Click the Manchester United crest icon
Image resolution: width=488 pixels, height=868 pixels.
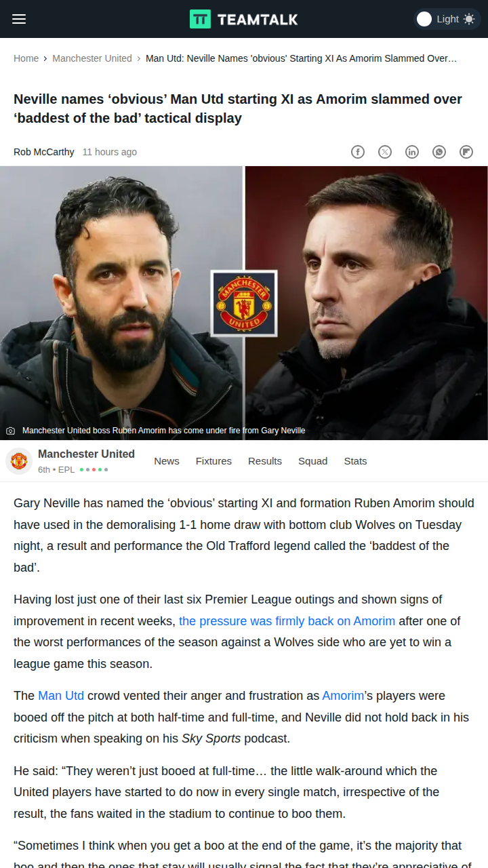tap(19, 461)
